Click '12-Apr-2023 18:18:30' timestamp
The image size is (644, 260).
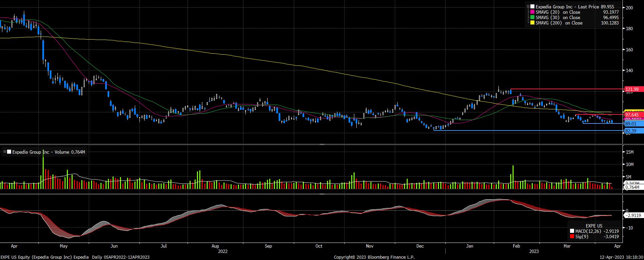tap(621, 257)
